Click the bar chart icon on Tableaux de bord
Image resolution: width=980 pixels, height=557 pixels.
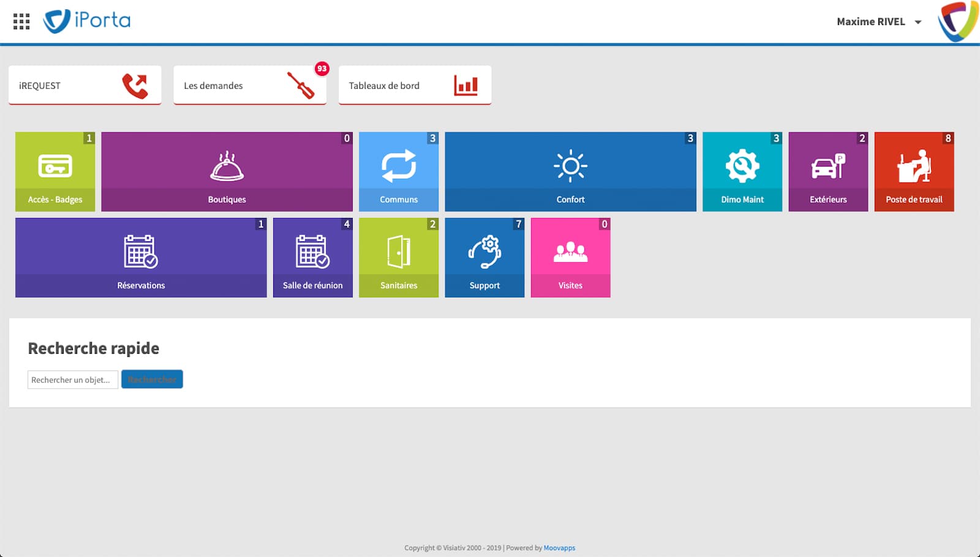coord(466,85)
